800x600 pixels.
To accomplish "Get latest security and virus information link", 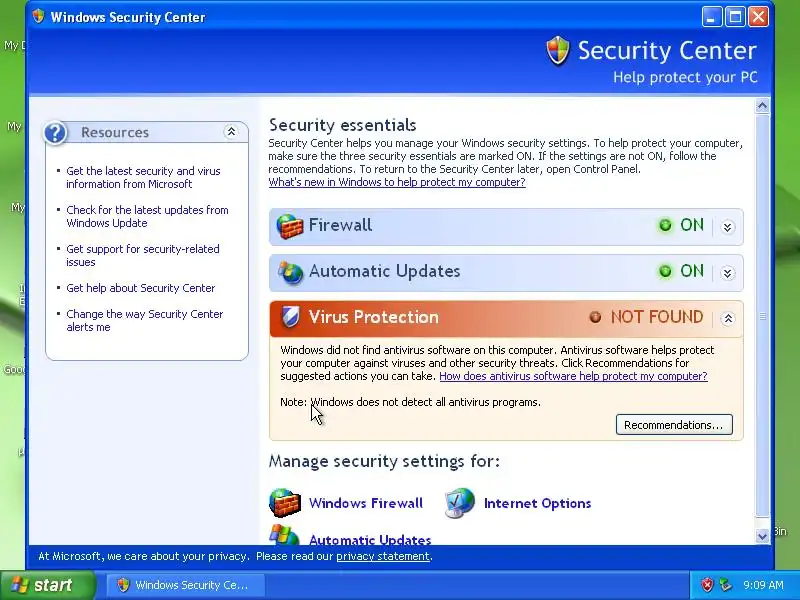I will tap(143, 177).
